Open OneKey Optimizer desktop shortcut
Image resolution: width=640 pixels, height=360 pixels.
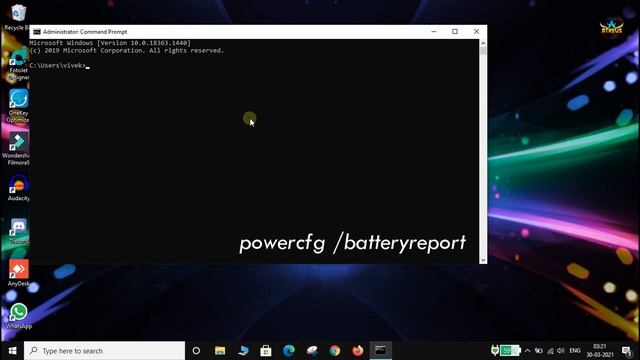click(18, 105)
